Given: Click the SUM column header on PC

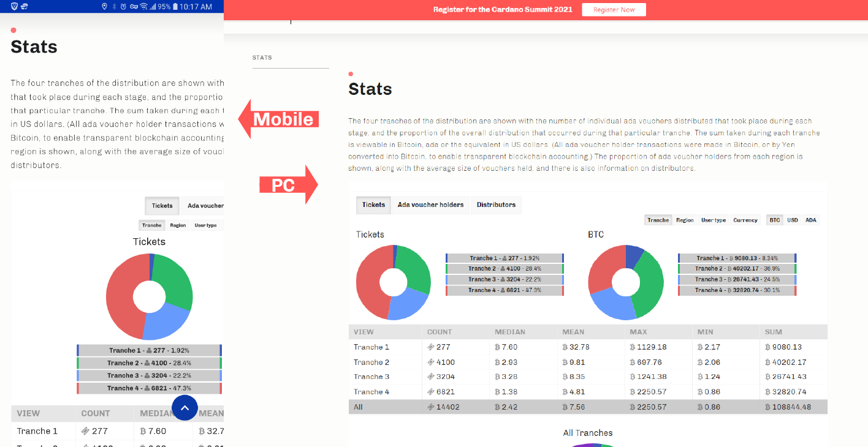Looking at the screenshot, I should tap(773, 332).
